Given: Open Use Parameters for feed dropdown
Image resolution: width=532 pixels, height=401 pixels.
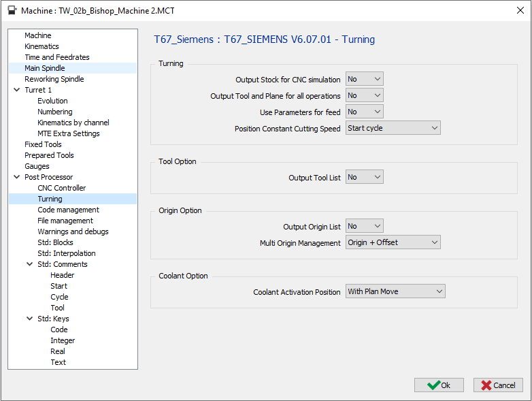Looking at the screenshot, I should pyautogui.click(x=364, y=112).
